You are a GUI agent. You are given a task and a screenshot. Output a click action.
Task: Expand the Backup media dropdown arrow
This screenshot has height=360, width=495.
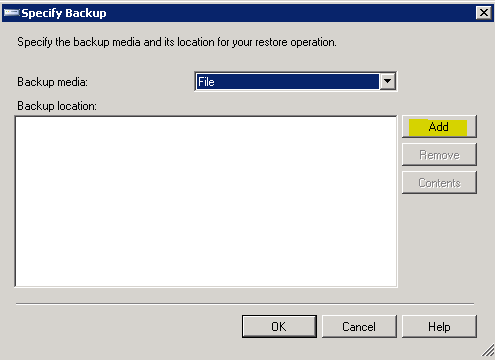(387, 82)
